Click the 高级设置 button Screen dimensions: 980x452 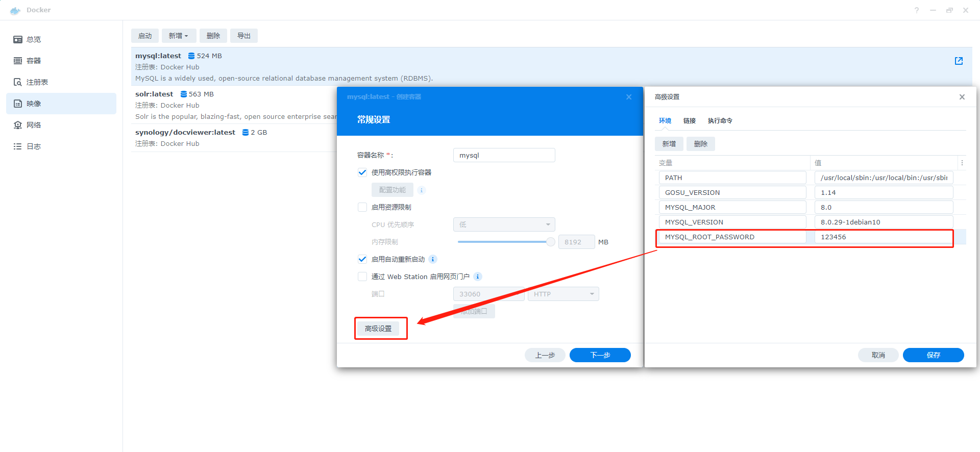(378, 329)
